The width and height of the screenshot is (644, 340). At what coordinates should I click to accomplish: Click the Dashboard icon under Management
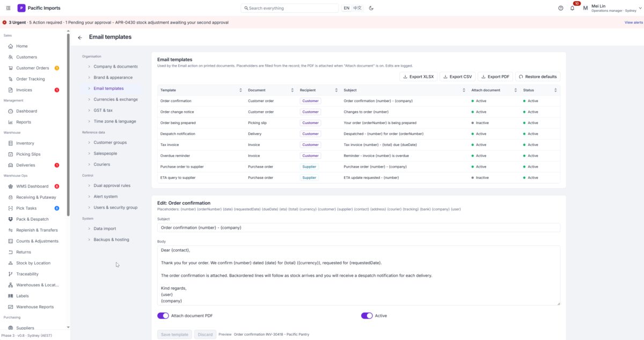(x=11, y=111)
